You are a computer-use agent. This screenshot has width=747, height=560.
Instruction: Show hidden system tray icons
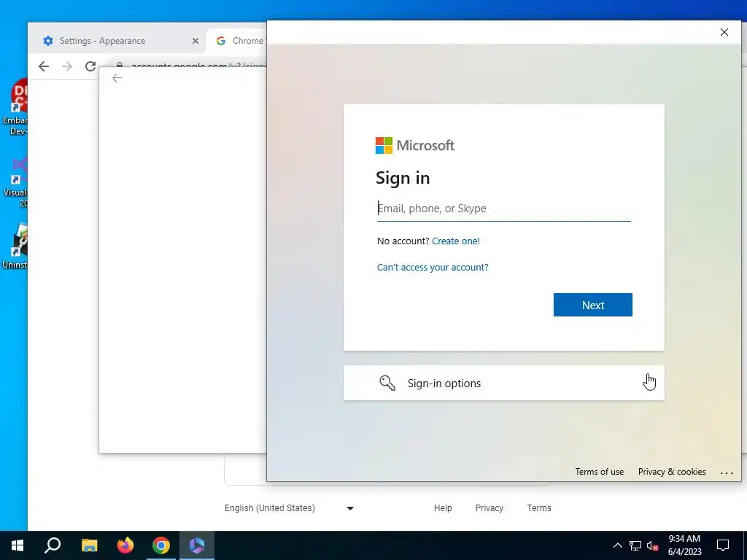[x=617, y=545]
